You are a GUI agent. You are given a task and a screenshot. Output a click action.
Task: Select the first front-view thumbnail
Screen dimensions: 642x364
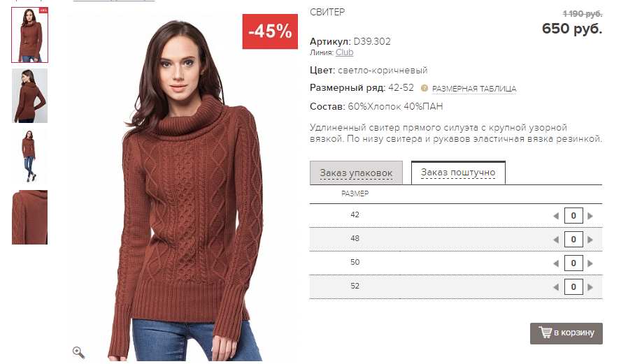(30, 35)
